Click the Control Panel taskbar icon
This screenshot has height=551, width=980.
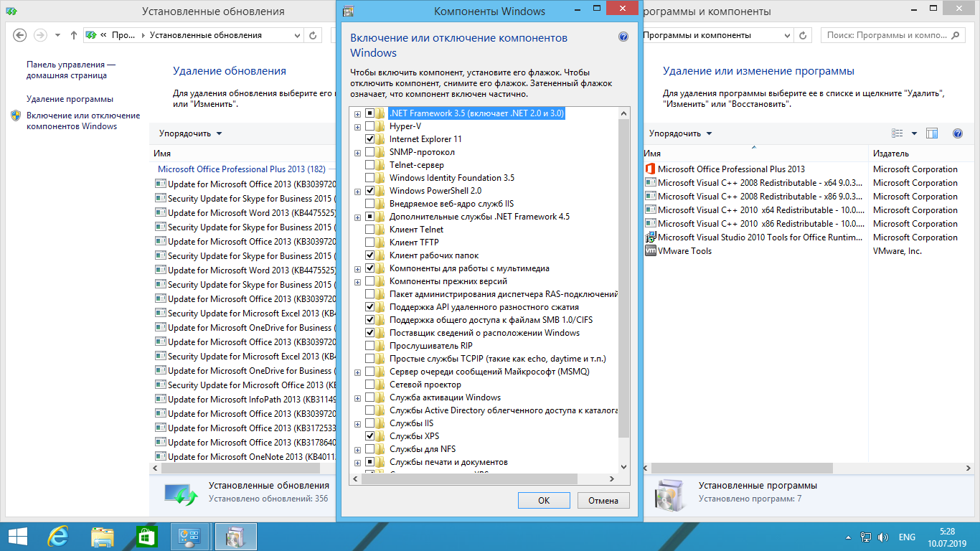tap(190, 537)
